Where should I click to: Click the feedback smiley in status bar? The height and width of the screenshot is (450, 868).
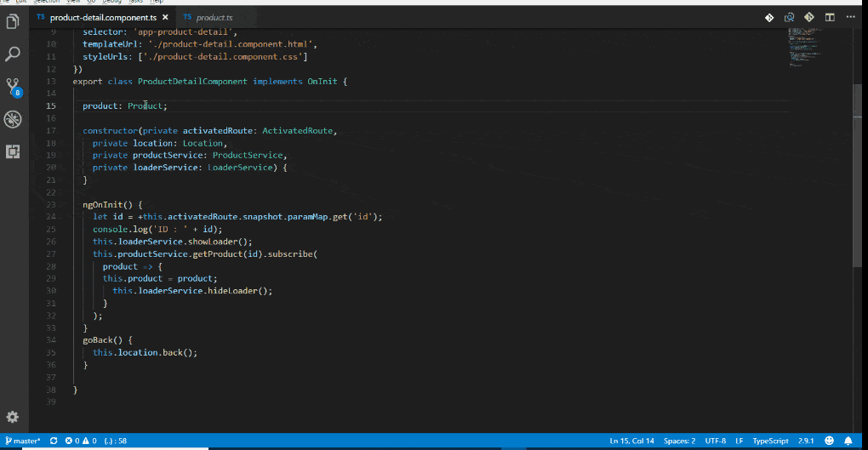tap(829, 441)
